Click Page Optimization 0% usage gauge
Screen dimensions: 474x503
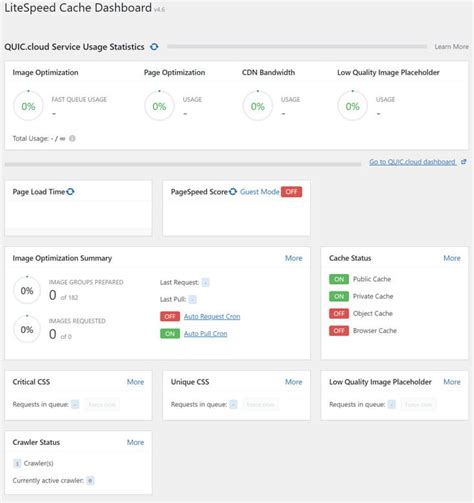coord(159,106)
